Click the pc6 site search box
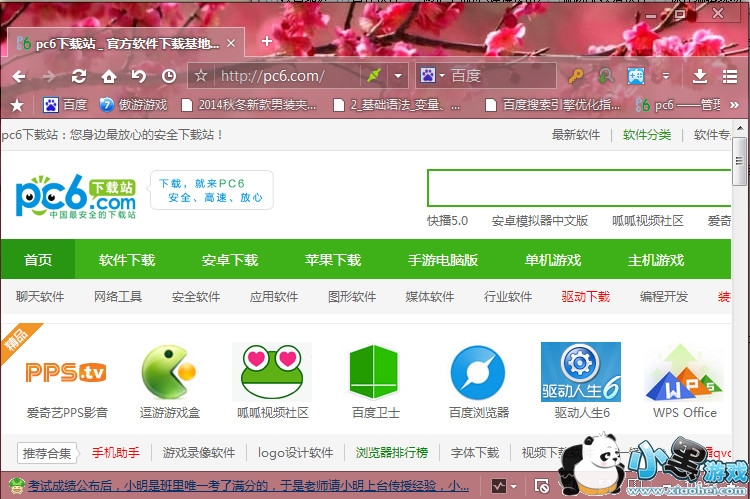The height and width of the screenshot is (499, 750). [x=579, y=188]
